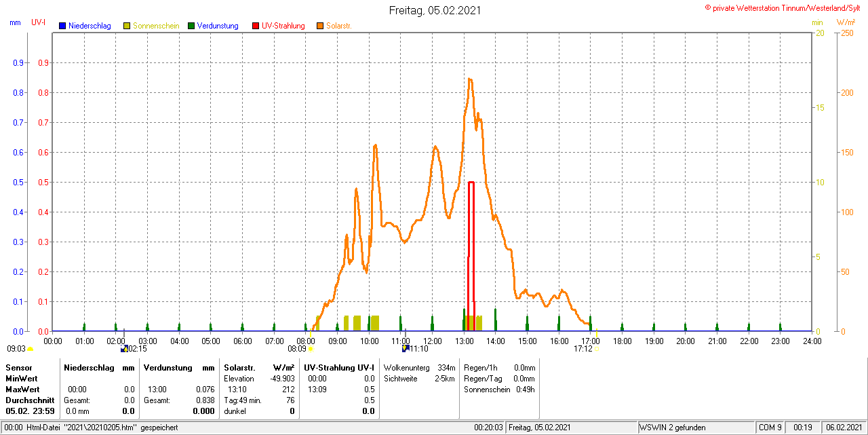The image size is (868, 435).
Task: Click the sun icon beside 09:03
Action: pos(31,349)
